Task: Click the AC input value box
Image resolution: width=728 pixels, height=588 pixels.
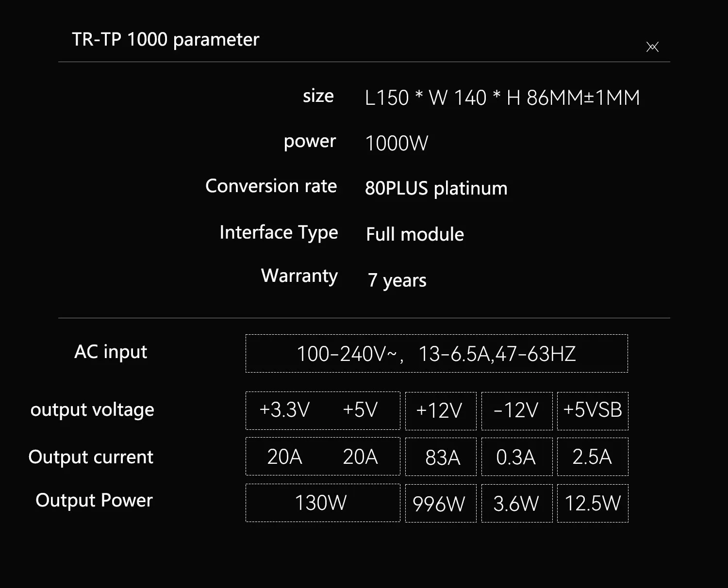Action: (x=436, y=354)
